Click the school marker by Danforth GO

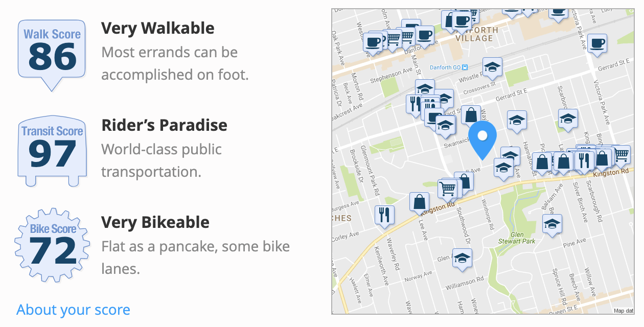click(492, 68)
